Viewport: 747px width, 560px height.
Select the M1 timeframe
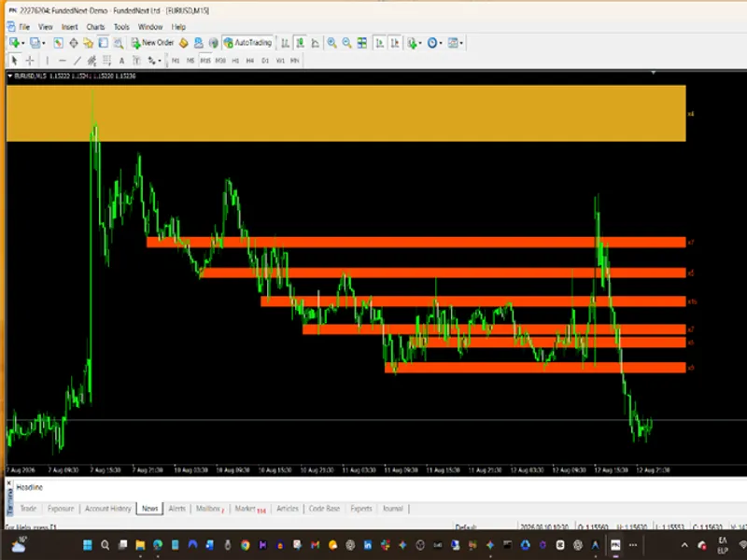click(x=176, y=61)
